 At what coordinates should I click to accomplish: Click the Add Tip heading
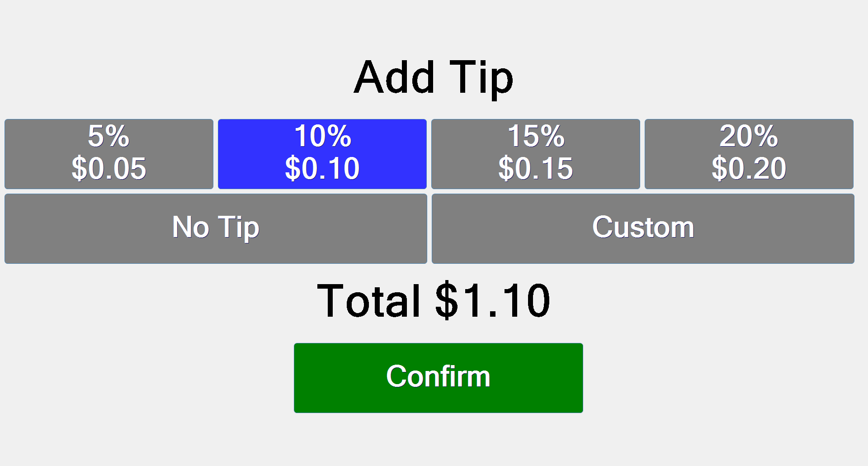pyautogui.click(x=434, y=78)
